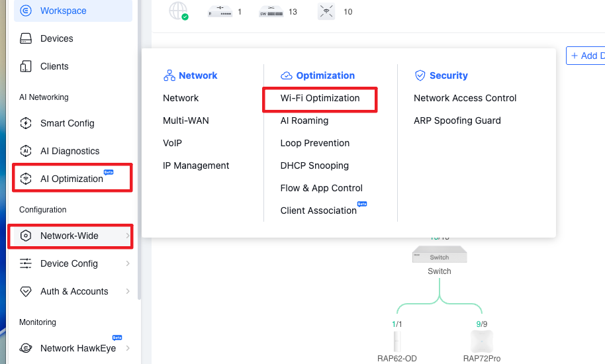The image size is (605, 364).
Task: Open Smart Config lightning icon
Action: coord(26,123)
